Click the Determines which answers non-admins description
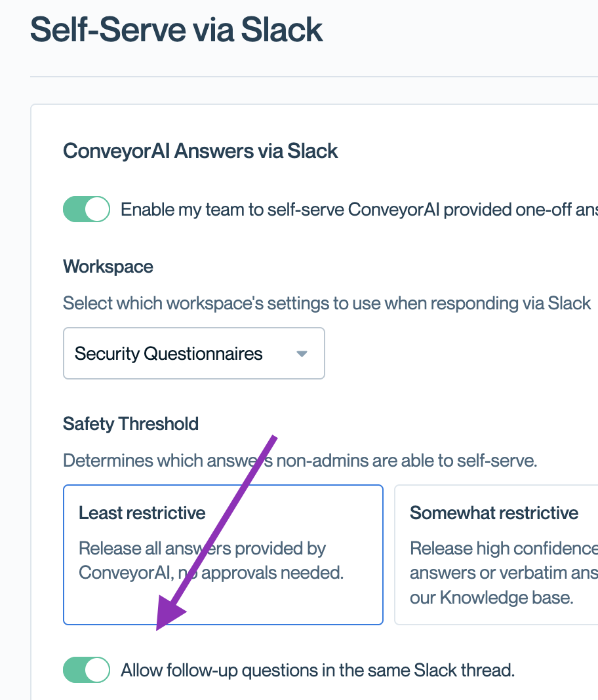Viewport: 598px width, 700px height. 300,460
